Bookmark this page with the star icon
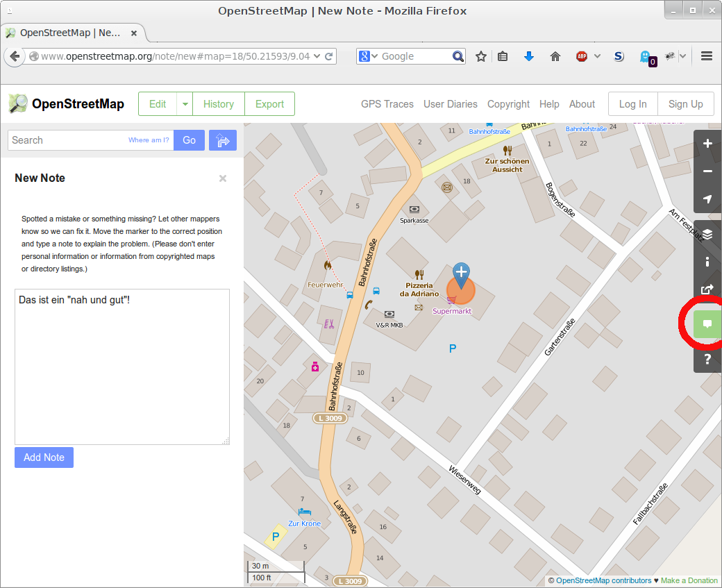The width and height of the screenshot is (722, 588). pos(480,57)
